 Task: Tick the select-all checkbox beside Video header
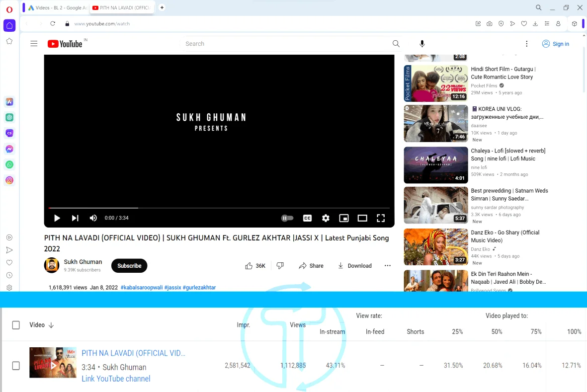click(x=16, y=325)
